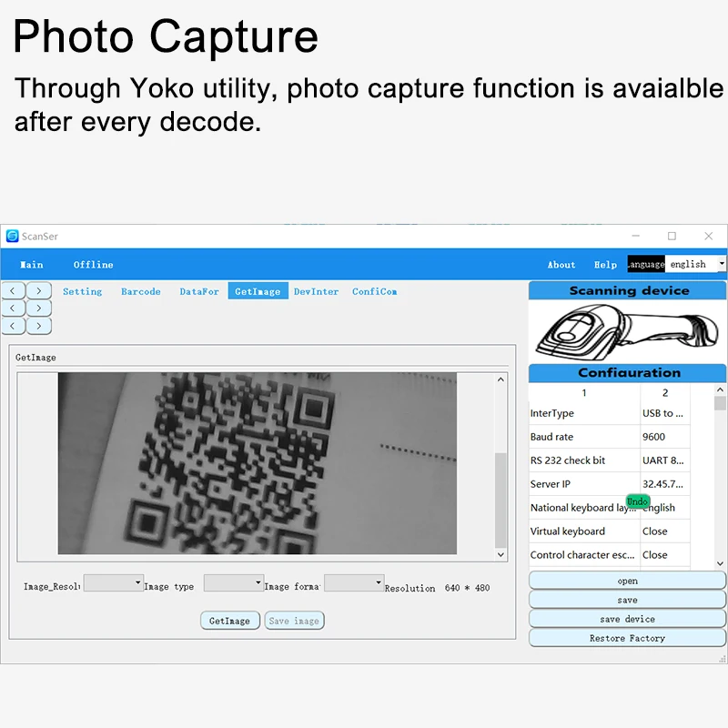Minimize the ScanSer window

coord(635,236)
